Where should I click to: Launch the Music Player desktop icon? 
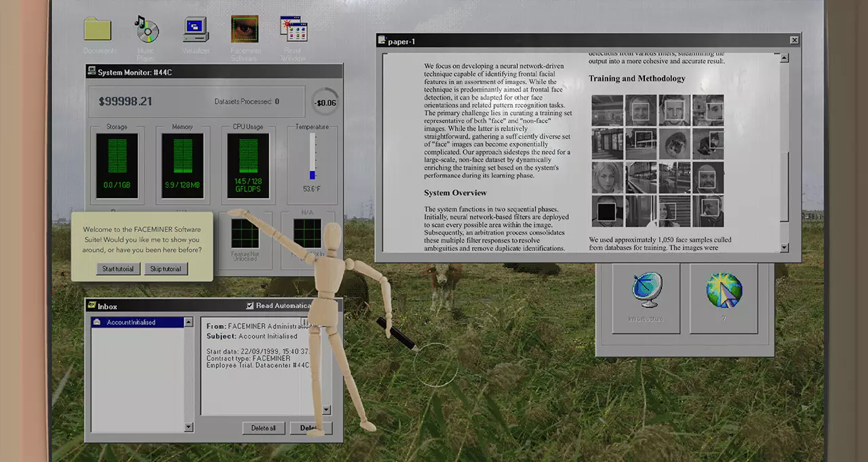146,29
